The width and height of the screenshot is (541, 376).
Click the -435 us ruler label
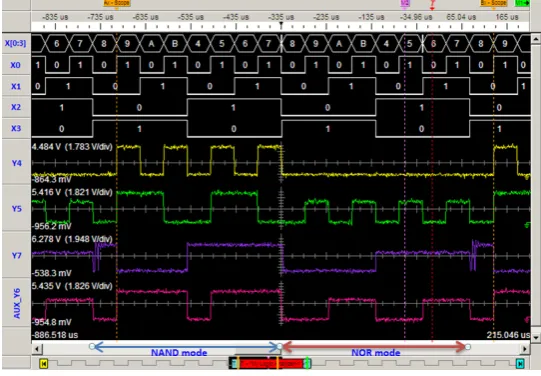236,17
